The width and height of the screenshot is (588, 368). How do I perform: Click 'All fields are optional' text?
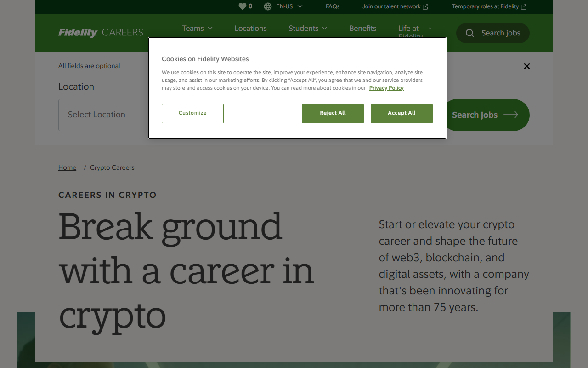[x=89, y=66]
